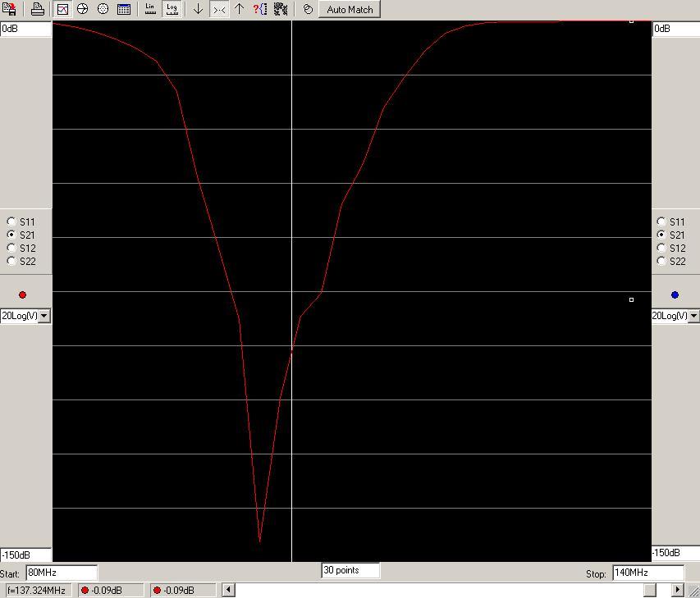The image size is (700, 598).
Task: Edit the left bottom scale -150dB field
Action: point(26,555)
